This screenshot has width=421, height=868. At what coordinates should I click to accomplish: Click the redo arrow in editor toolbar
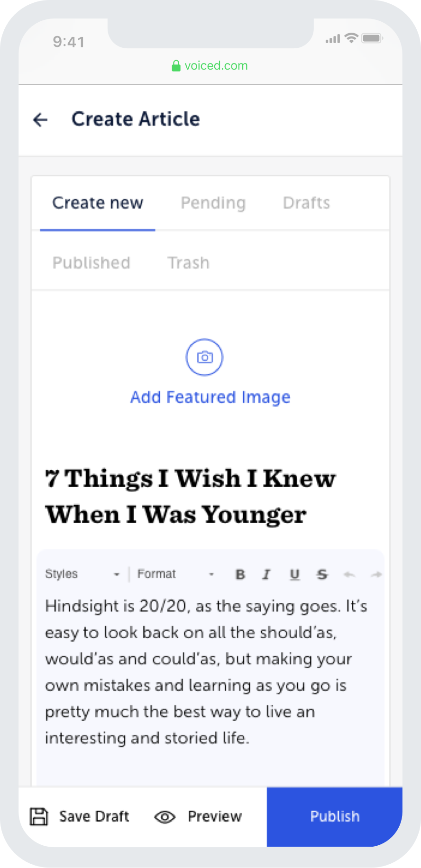coord(376,575)
